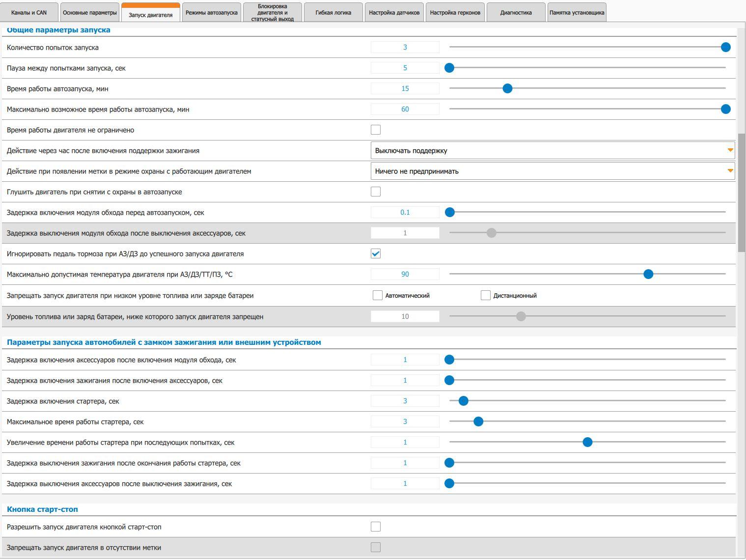The width and height of the screenshot is (746, 560).
Task: Click the Увеличение времени работы стартера slider handle
Action: [x=587, y=442]
